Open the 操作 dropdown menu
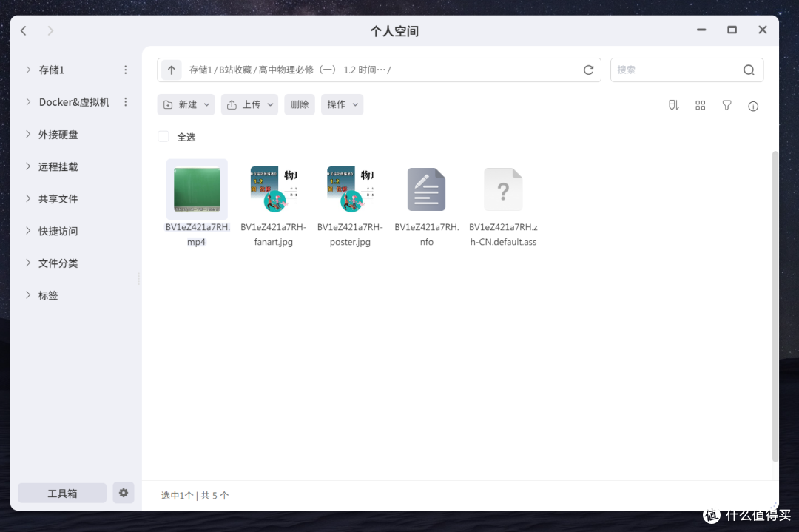Screen dimensions: 799x532 coord(342,104)
